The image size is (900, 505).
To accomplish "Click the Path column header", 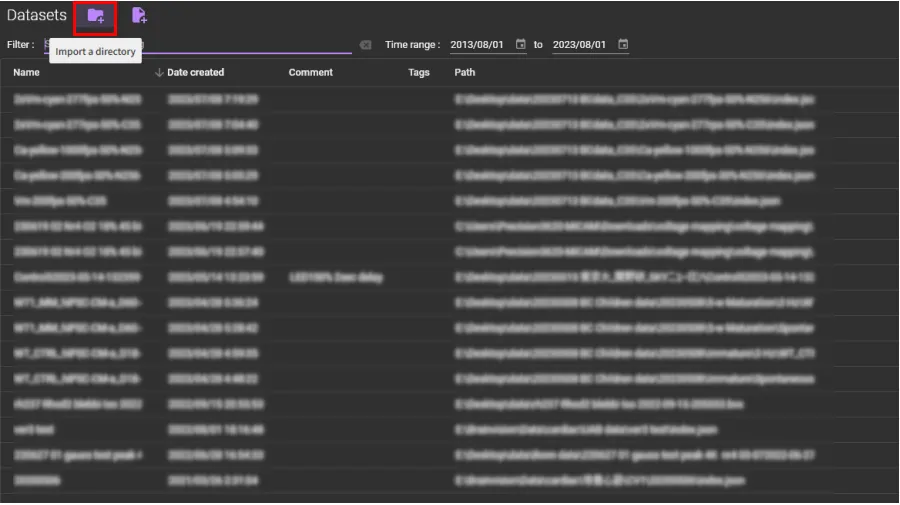I will pos(465,73).
